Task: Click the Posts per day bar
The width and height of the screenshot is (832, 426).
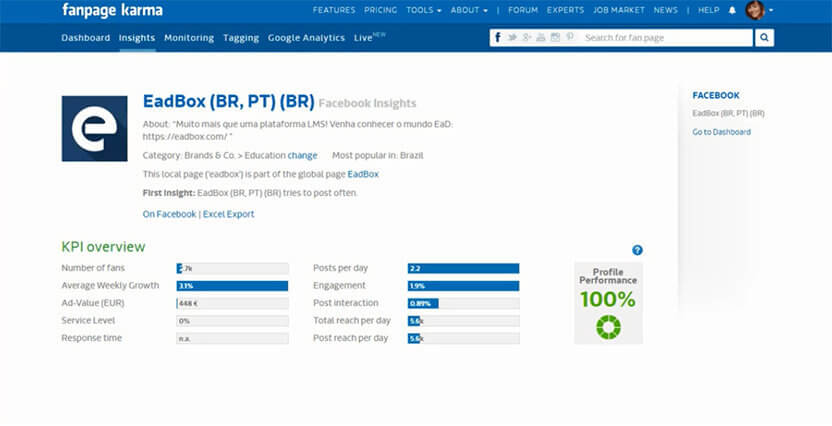Action: (x=463, y=268)
